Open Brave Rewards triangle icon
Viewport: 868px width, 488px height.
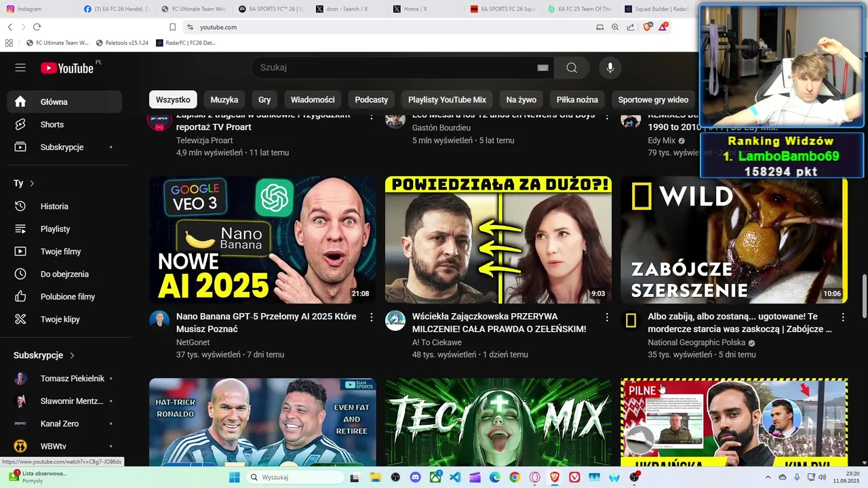pos(663,27)
